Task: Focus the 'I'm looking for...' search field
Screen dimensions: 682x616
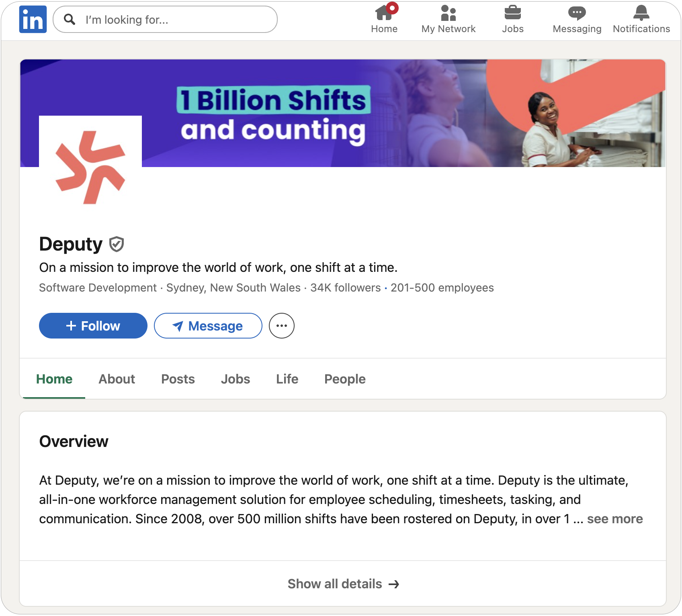Action: pos(165,19)
